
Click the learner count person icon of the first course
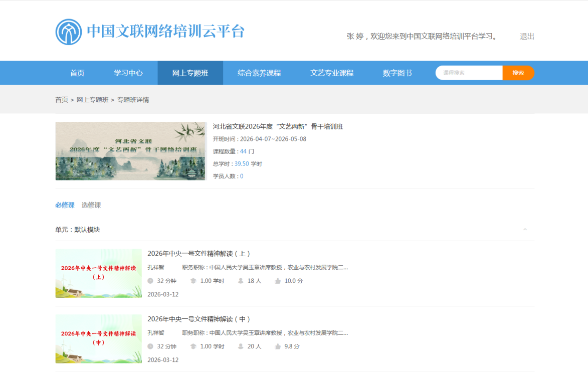click(x=241, y=281)
